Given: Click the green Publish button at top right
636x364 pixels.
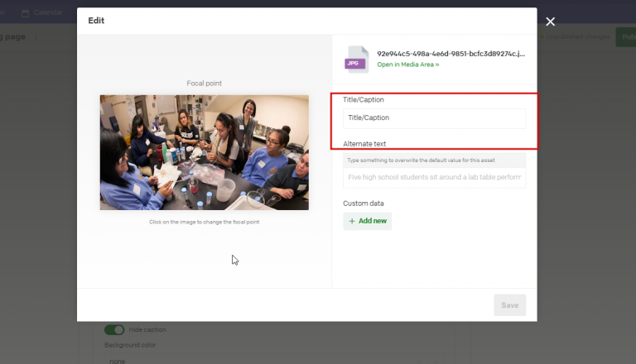Looking at the screenshot, I should click(626, 37).
